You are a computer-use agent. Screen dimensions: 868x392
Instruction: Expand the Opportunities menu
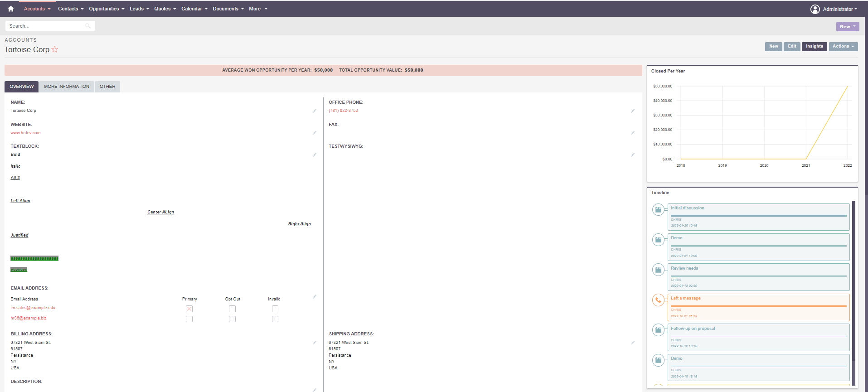click(x=107, y=9)
